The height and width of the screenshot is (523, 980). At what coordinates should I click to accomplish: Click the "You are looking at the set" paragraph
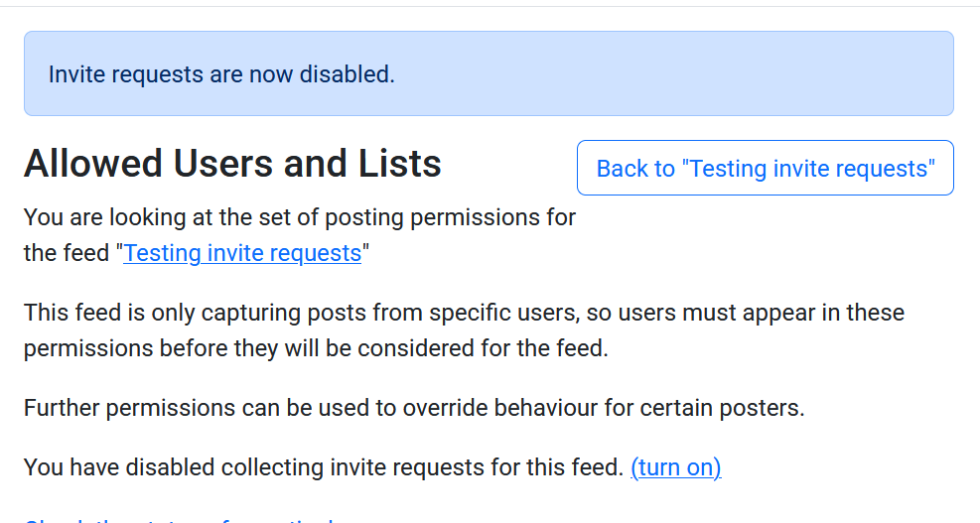(x=298, y=217)
